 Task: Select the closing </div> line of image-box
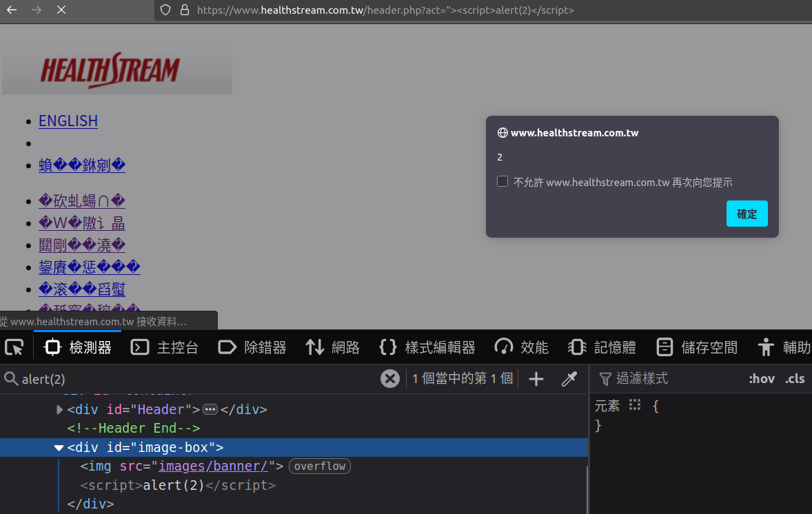(90, 504)
